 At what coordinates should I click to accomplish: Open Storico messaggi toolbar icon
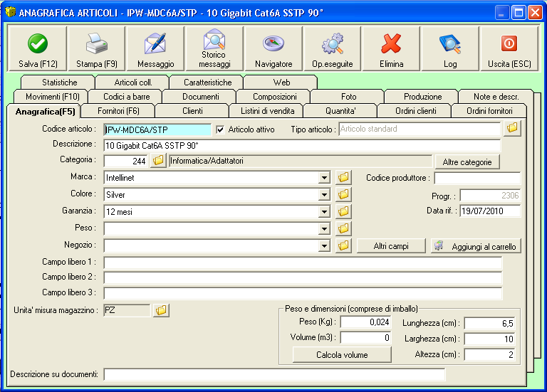214,49
